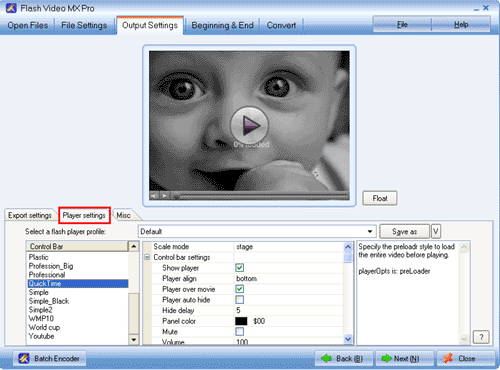Image resolution: width=500 pixels, height=370 pixels.
Task: Toggle the Show player checkbox
Action: click(x=239, y=268)
